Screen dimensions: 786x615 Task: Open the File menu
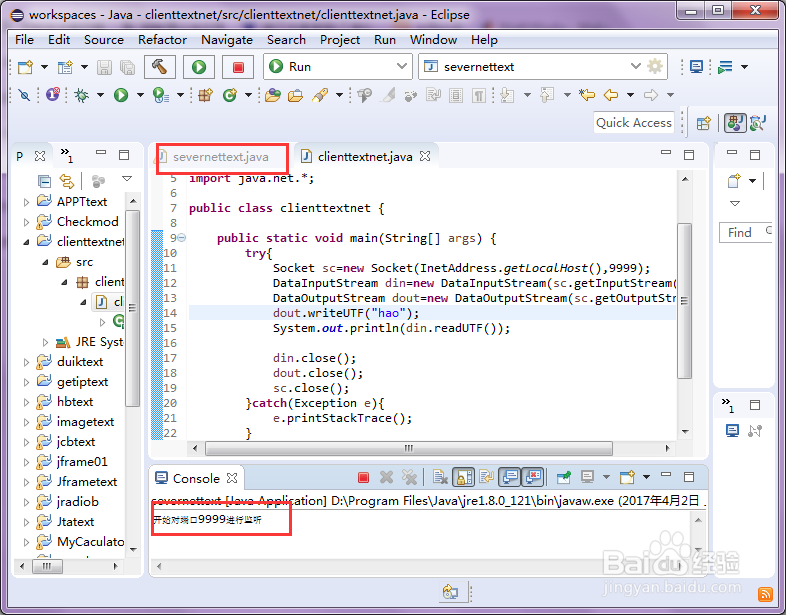[24, 40]
